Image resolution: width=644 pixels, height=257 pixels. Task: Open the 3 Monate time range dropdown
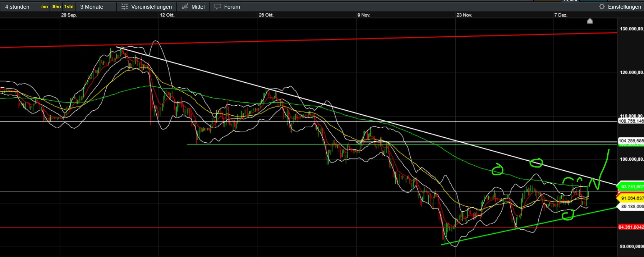coord(92,7)
